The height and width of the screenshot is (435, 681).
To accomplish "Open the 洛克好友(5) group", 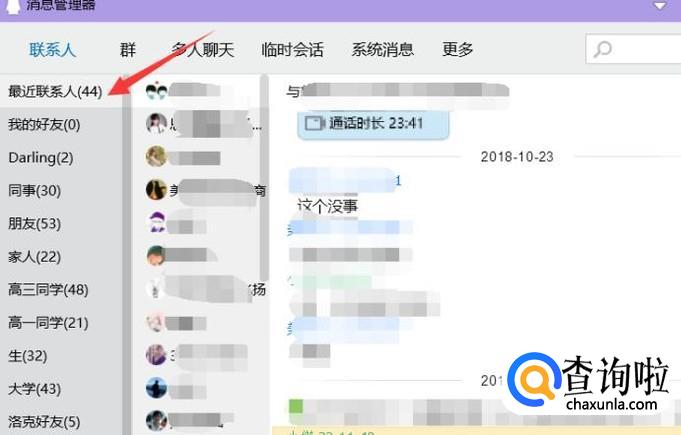I will (x=44, y=422).
